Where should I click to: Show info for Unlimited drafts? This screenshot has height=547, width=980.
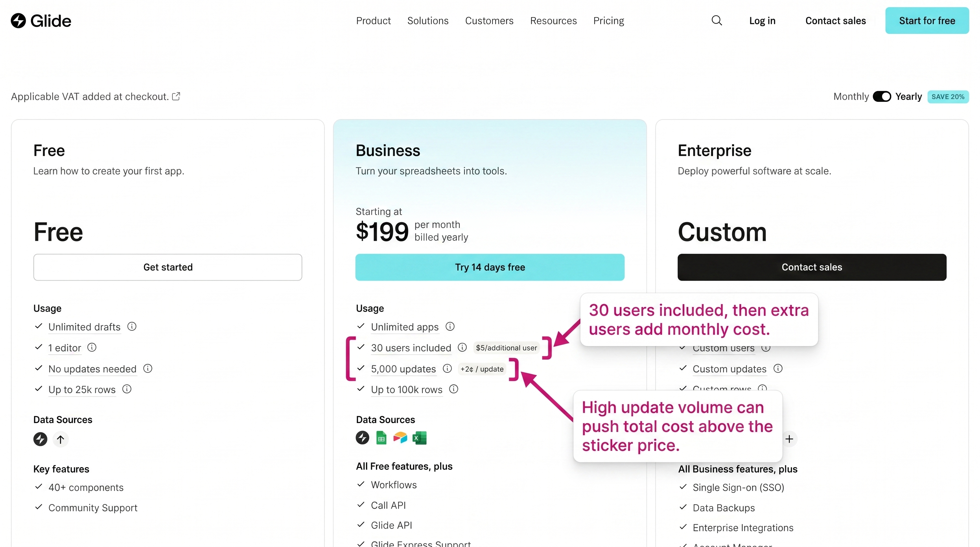(132, 326)
